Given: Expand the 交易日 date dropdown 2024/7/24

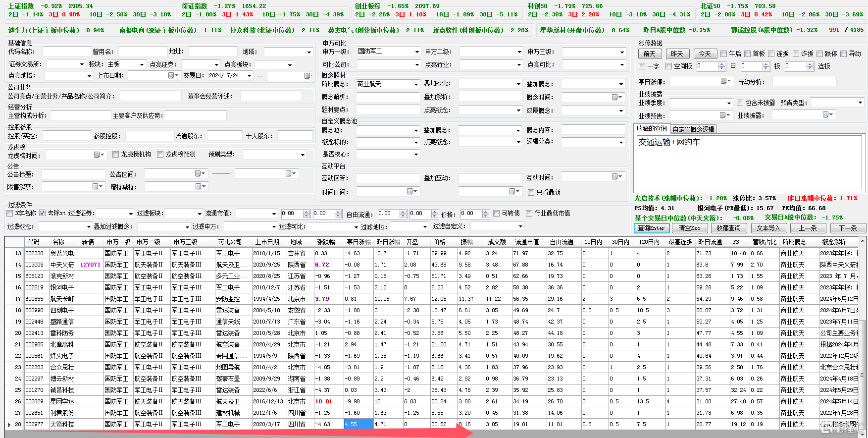Looking at the screenshot, I should pyautogui.click(x=249, y=76).
